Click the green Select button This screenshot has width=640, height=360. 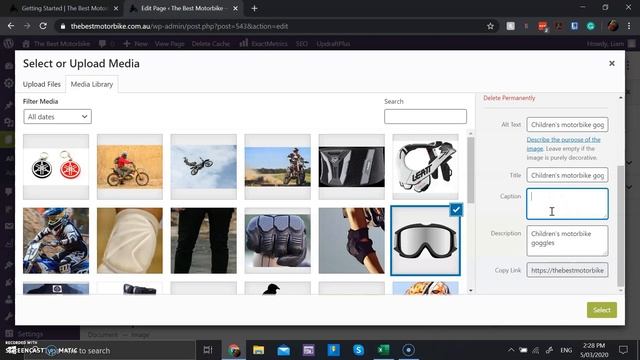coord(602,310)
